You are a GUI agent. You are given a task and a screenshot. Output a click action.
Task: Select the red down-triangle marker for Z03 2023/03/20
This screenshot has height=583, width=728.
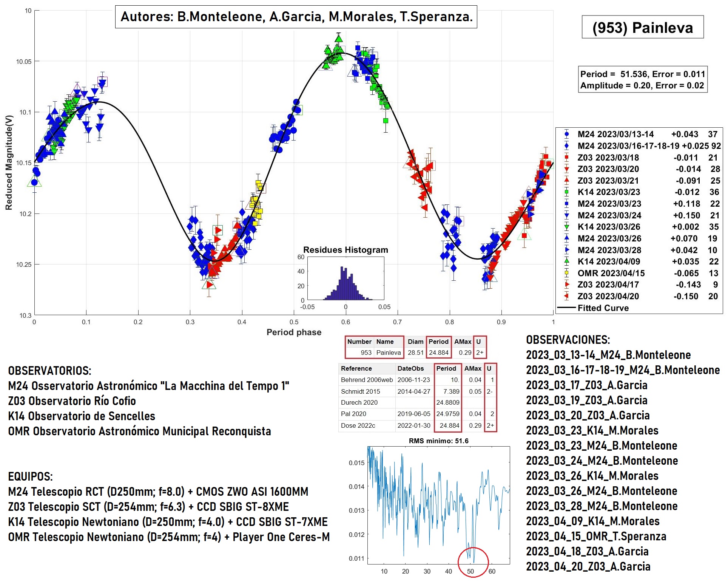[x=566, y=169]
